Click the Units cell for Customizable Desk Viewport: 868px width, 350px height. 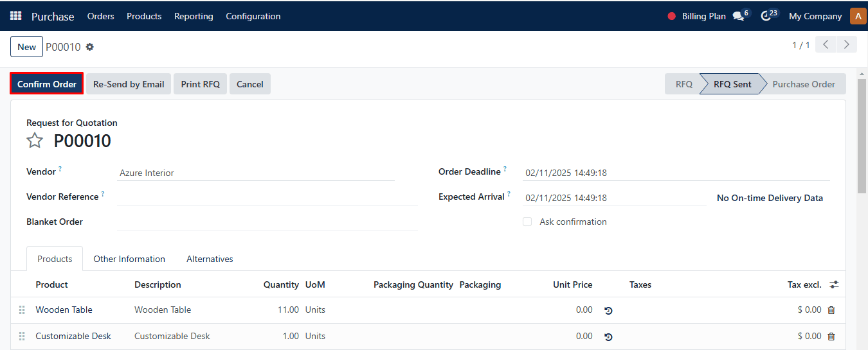tap(315, 336)
